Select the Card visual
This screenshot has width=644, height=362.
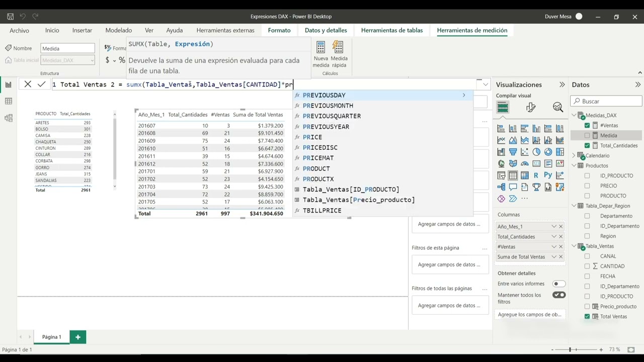pos(536,163)
